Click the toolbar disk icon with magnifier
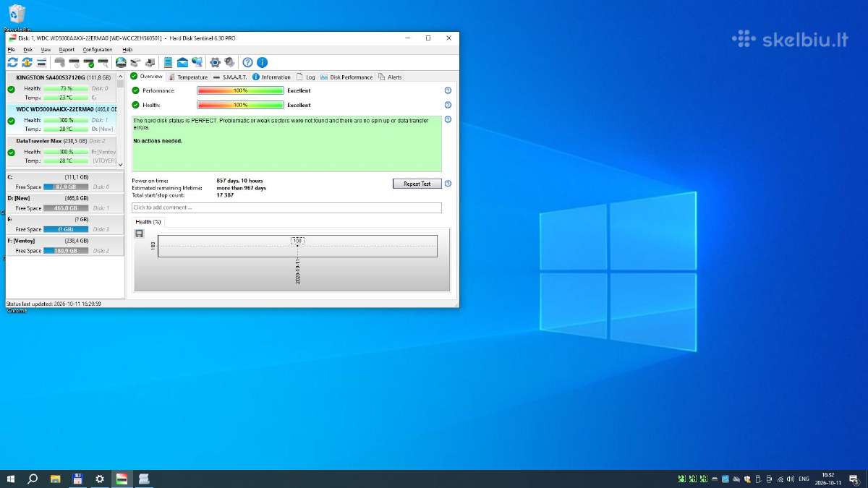This screenshot has height=488, width=868. (103, 63)
